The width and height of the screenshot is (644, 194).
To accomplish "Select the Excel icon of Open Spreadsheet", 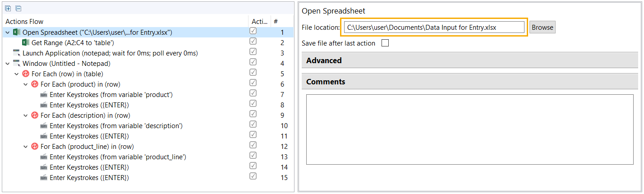I will click(16, 32).
